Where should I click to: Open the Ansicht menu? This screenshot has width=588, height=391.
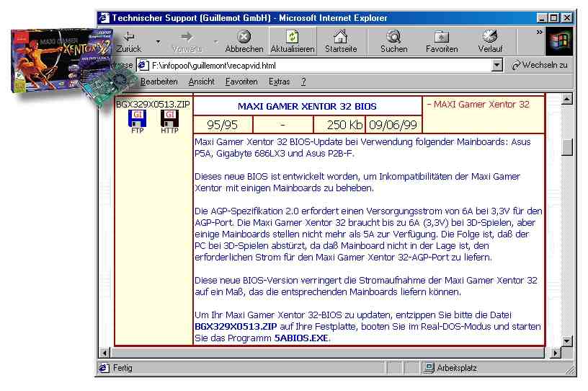point(201,82)
